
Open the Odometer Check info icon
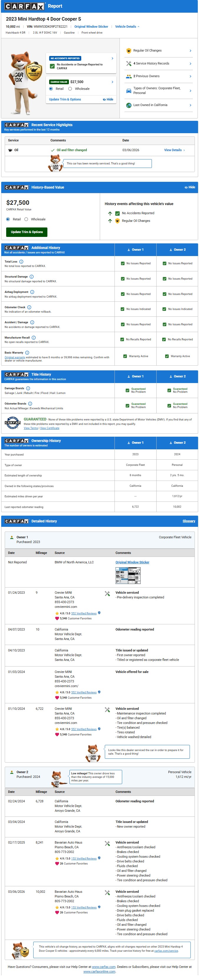pyautogui.click(x=29, y=307)
